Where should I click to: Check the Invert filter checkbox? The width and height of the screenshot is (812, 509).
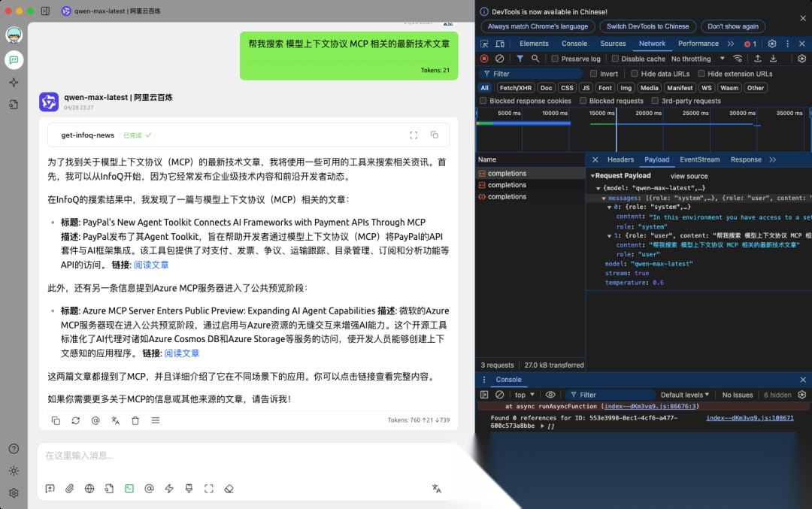[x=594, y=74]
